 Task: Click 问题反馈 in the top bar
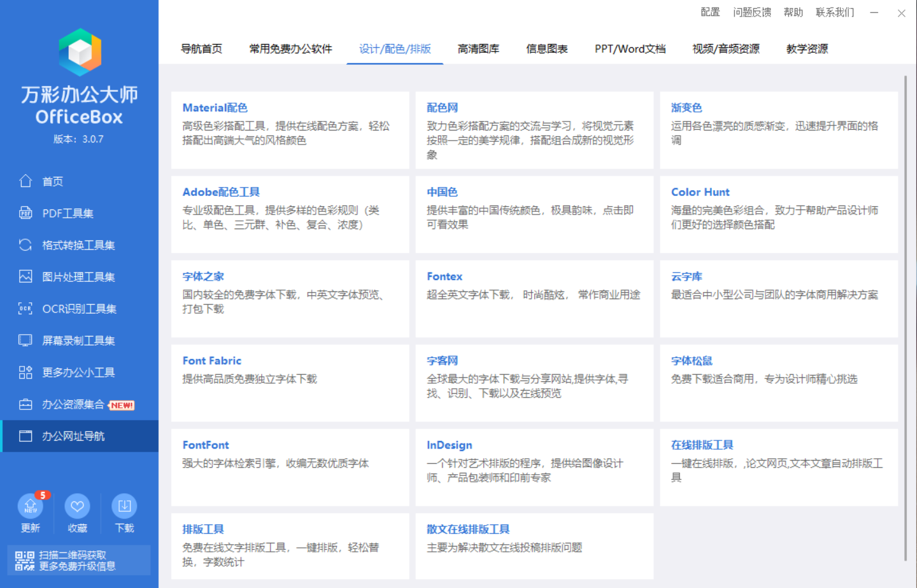coord(752,12)
